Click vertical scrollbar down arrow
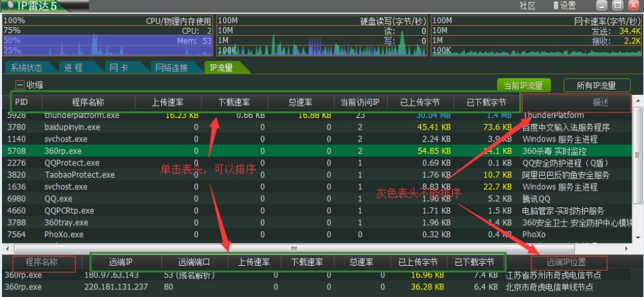 tap(637, 238)
